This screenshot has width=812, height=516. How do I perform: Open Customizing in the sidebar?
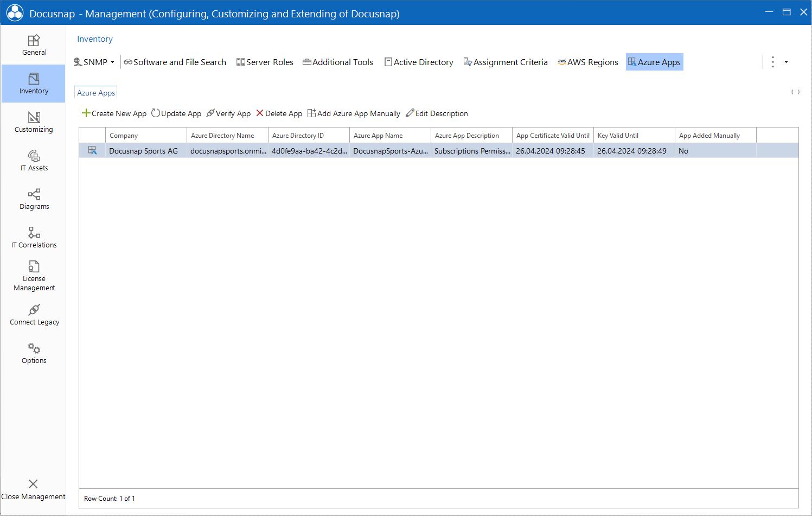(x=34, y=122)
